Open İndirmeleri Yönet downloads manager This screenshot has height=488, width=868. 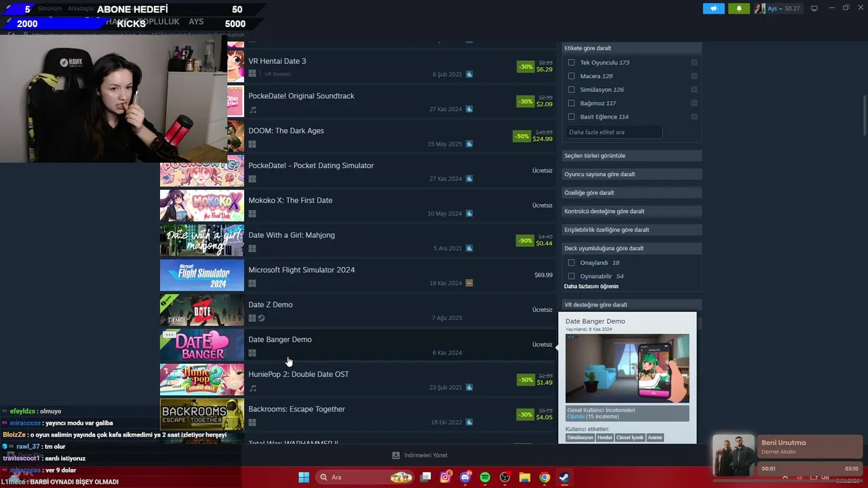coord(420,455)
